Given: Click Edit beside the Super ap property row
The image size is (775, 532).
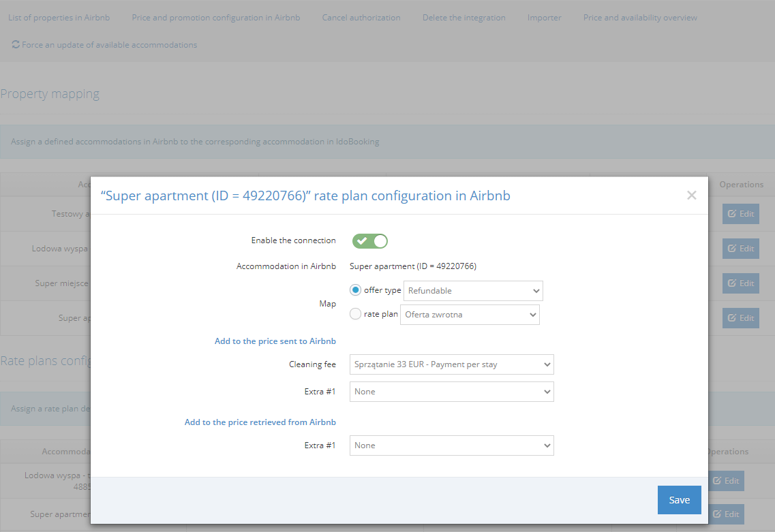Looking at the screenshot, I should pyautogui.click(x=740, y=317).
